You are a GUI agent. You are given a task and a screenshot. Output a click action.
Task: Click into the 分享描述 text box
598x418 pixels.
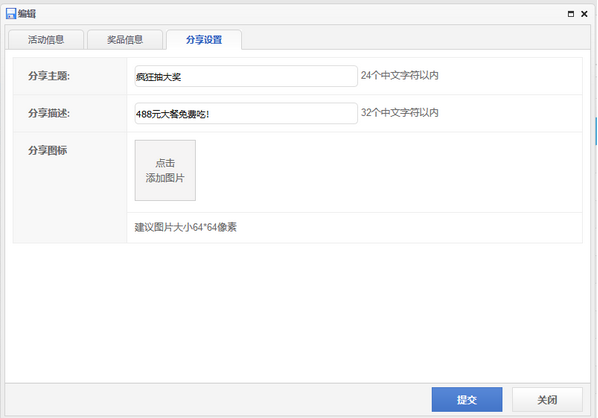click(x=246, y=113)
